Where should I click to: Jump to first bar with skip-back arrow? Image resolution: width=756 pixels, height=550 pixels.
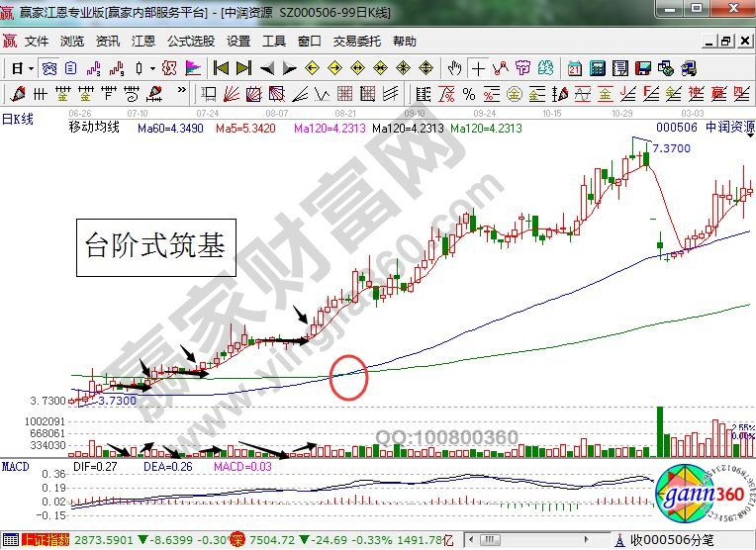click(220, 68)
